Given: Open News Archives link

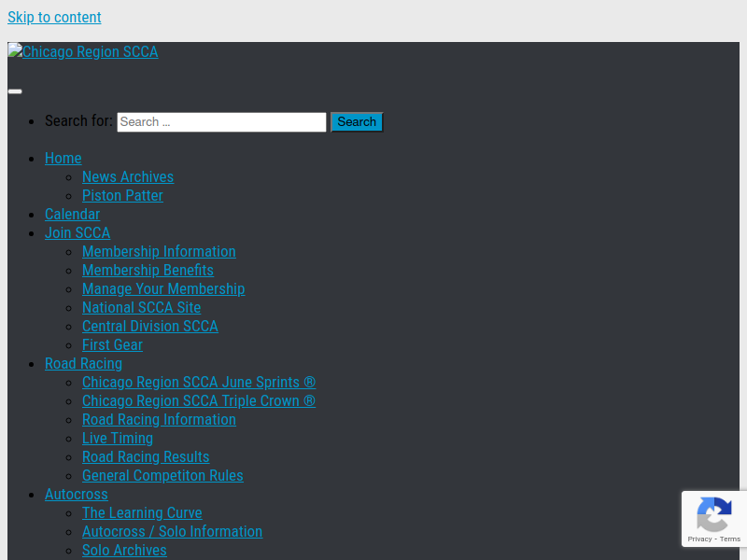Looking at the screenshot, I should click(x=128, y=176).
